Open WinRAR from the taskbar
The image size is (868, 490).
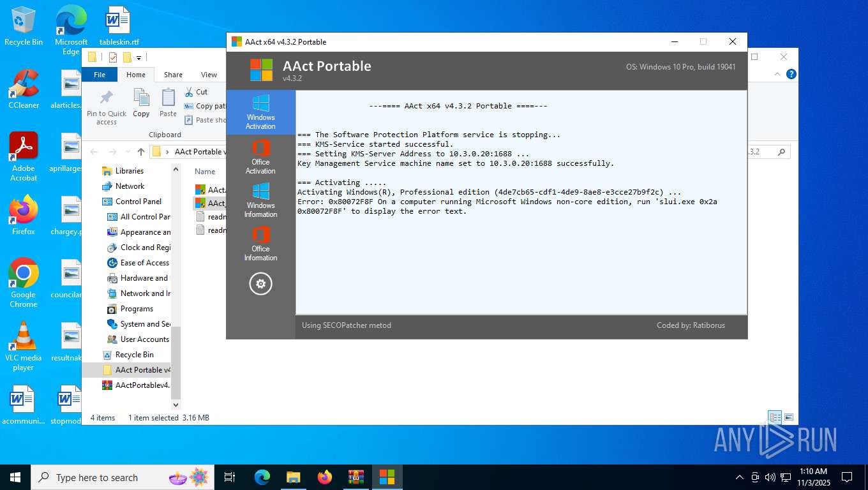coord(355,477)
